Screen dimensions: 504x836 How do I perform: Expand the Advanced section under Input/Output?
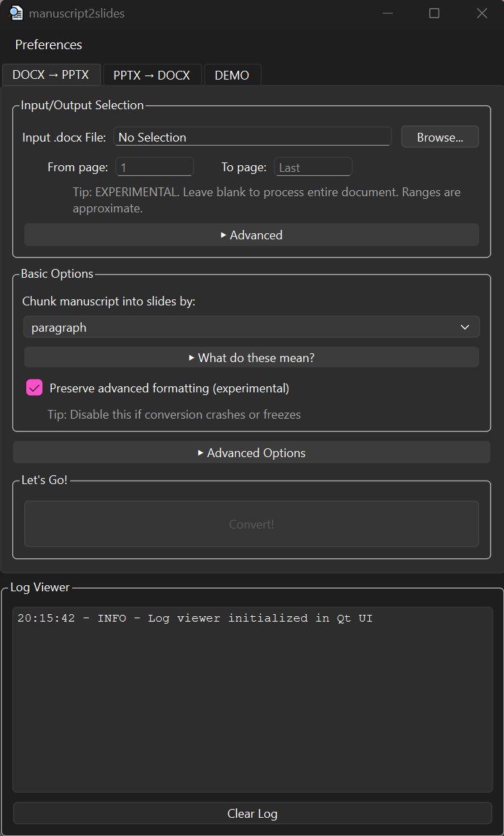tap(251, 235)
